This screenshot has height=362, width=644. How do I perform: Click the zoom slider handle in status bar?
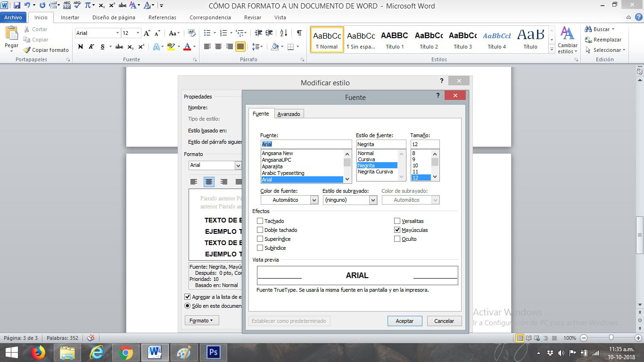[x=611, y=338]
